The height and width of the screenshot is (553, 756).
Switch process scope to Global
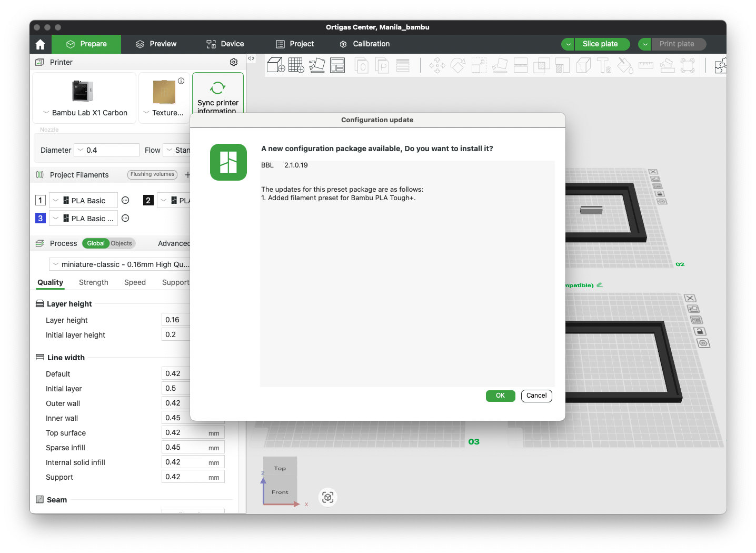tap(96, 243)
